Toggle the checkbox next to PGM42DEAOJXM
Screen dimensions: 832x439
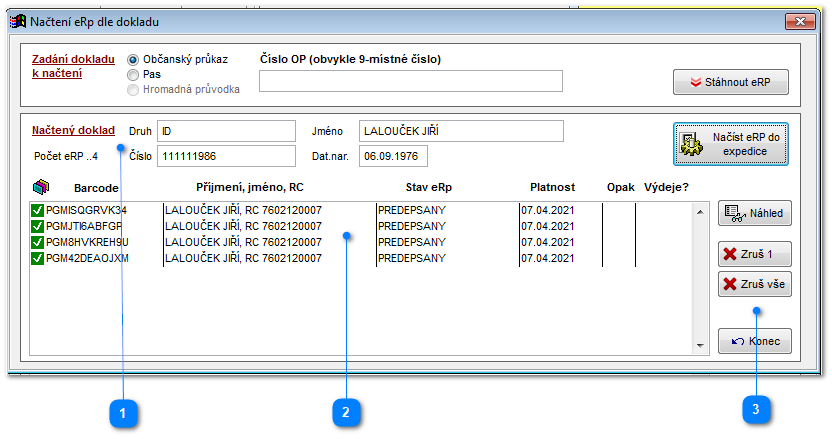click(x=37, y=259)
